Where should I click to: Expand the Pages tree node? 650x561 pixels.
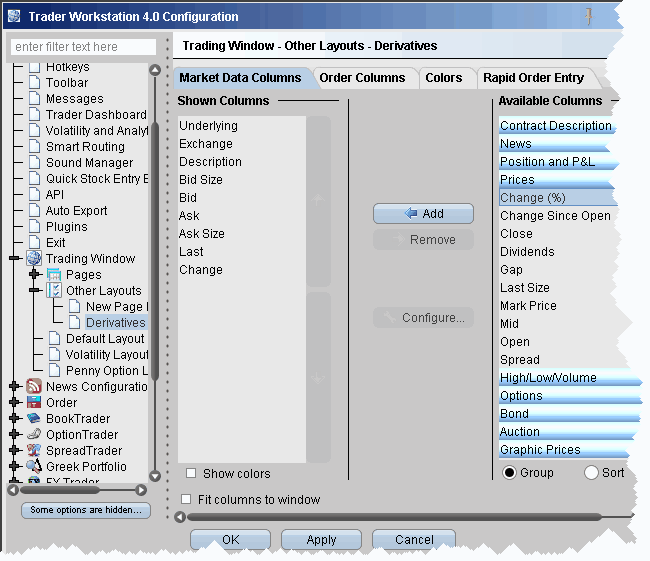pyautogui.click(x=35, y=274)
